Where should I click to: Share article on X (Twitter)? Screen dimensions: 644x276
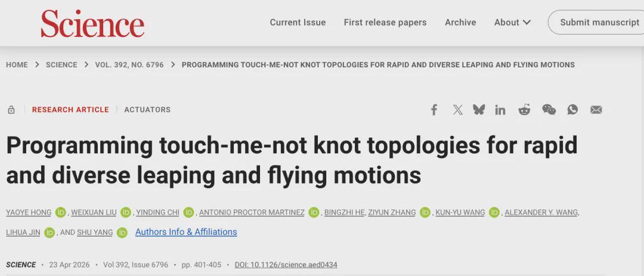click(x=457, y=110)
